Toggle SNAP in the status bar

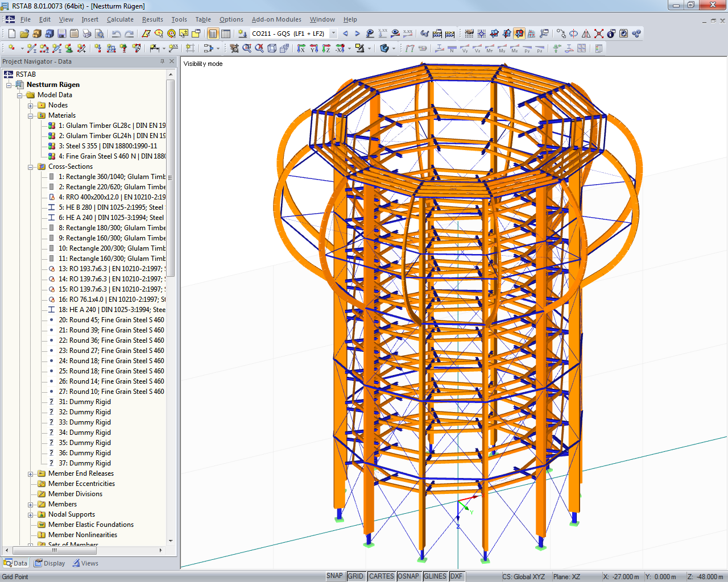(334, 576)
